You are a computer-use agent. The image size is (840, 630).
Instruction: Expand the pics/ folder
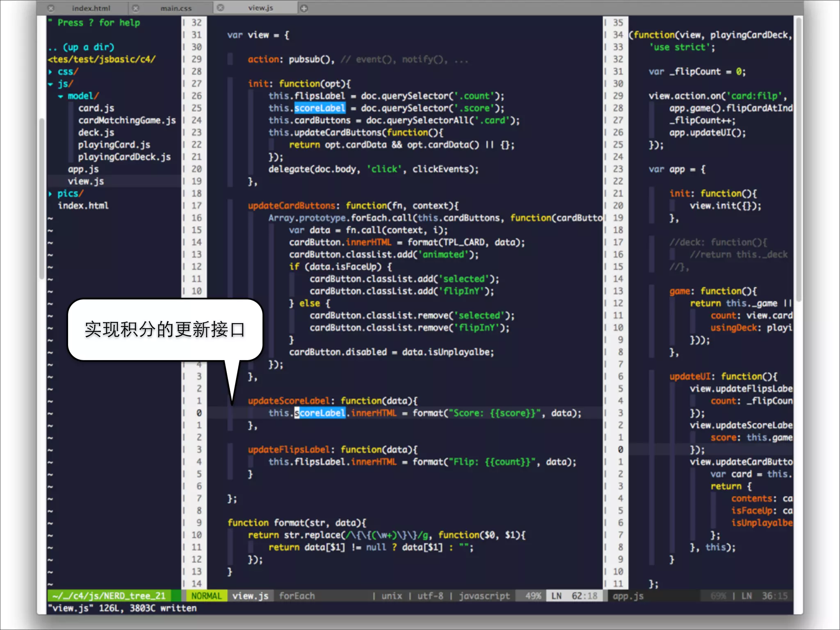[x=50, y=194]
